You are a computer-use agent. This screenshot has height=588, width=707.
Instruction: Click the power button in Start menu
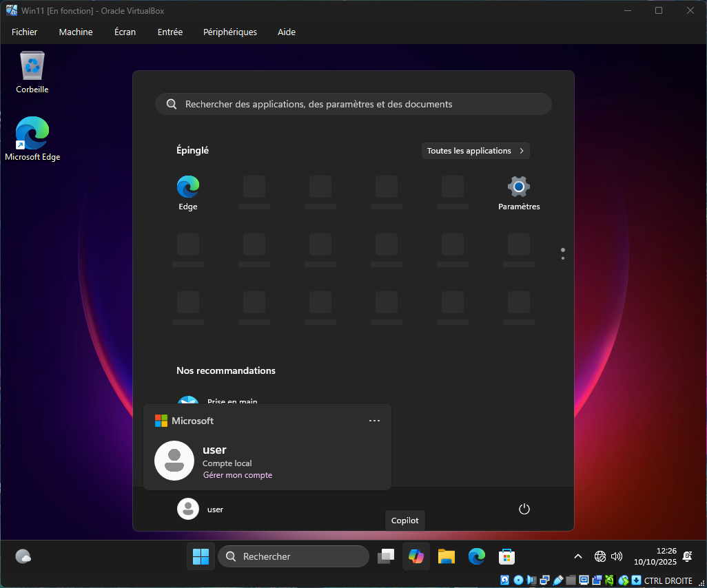pyautogui.click(x=524, y=509)
